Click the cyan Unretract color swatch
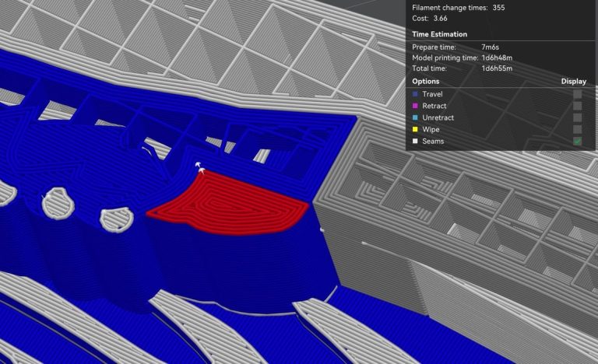The width and height of the screenshot is (598, 364). pos(415,117)
